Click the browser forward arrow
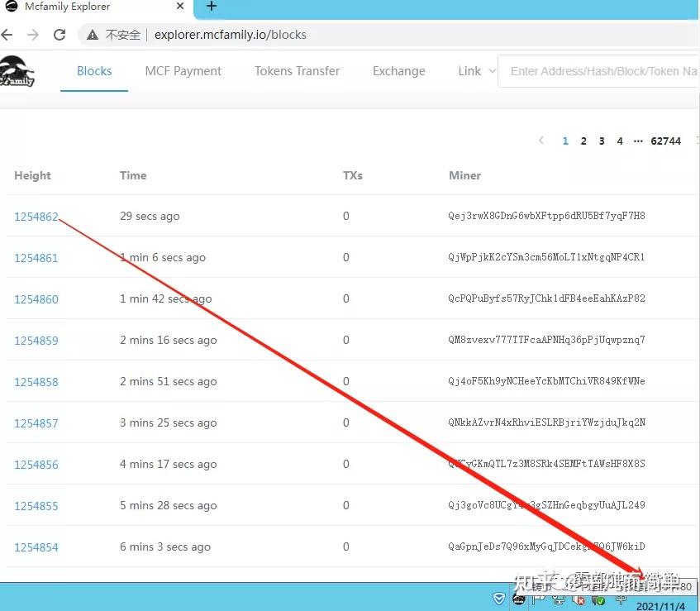This screenshot has width=700, height=611. tap(33, 35)
